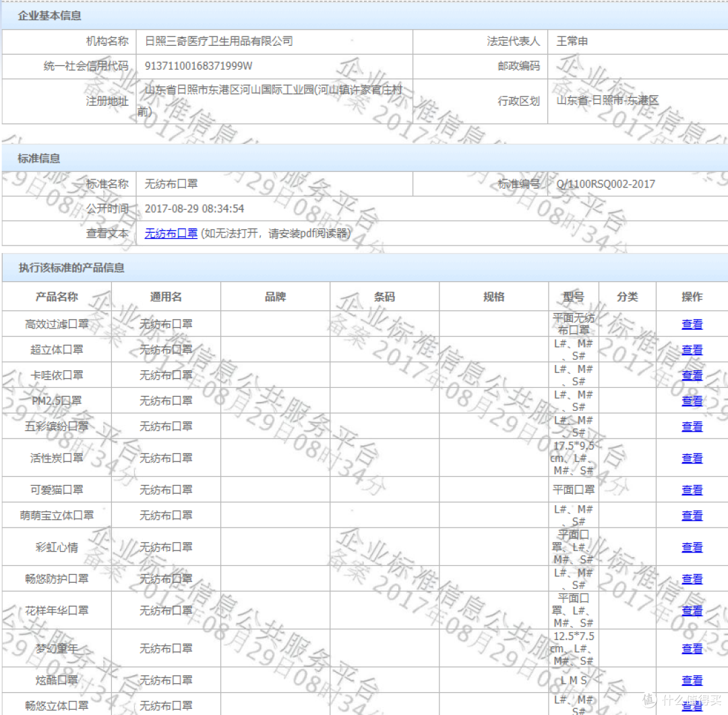
Task: Select product name 活性炭口罩
Action: [57, 458]
